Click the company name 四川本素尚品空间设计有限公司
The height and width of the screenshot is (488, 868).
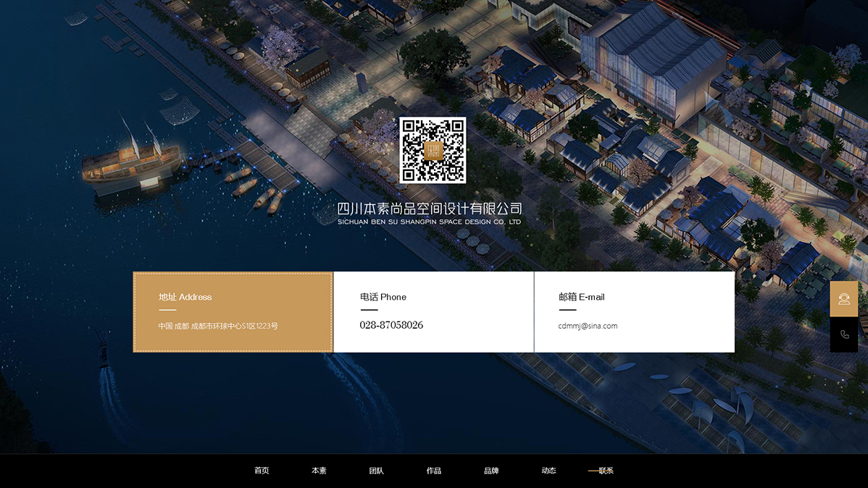point(429,209)
